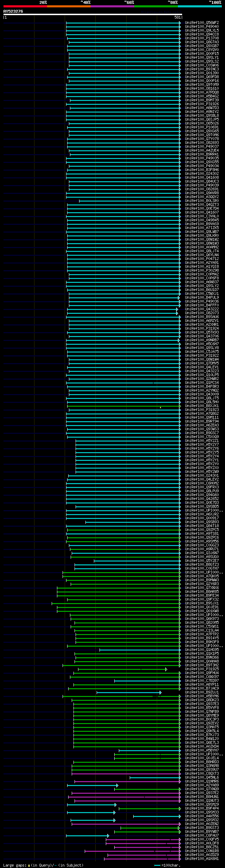Viewport: 225px width, 868px height.
Task: Open UniRef100_Q8LPU9 entry
Action: click(202, 491)
